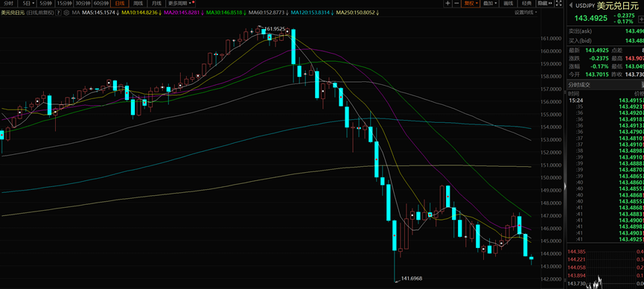Open the 复权 adjustment dropdown

pos(471,3)
